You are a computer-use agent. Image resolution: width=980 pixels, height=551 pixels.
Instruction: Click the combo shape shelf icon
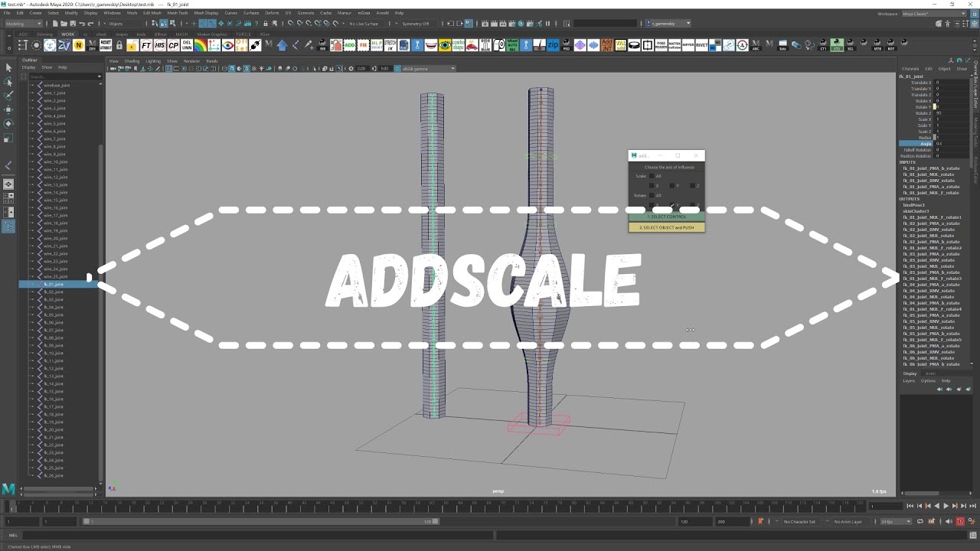tap(458, 45)
